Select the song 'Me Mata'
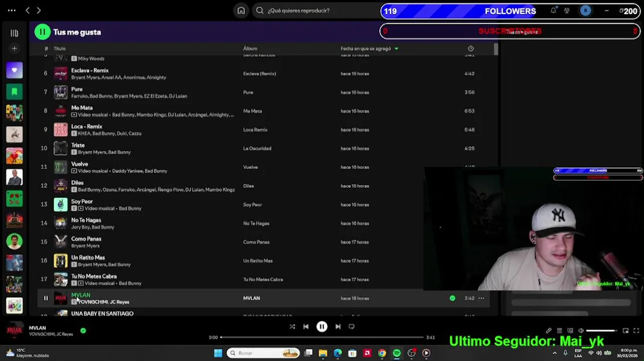The width and height of the screenshot is (644, 361). click(82, 108)
